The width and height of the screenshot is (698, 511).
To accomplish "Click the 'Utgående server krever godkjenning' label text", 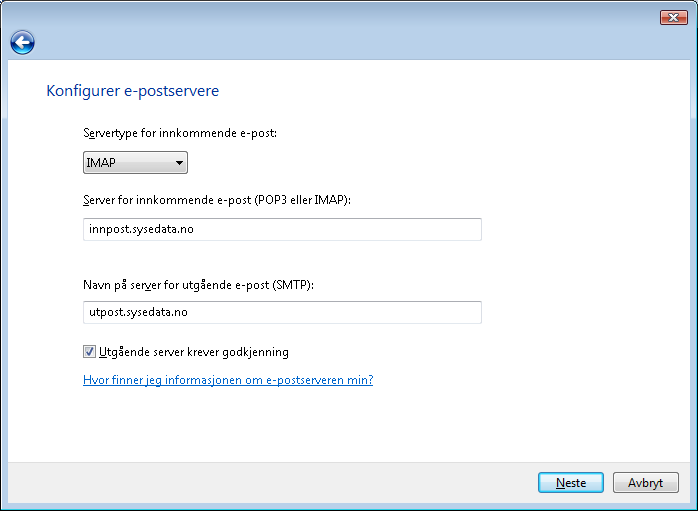I will [194, 352].
